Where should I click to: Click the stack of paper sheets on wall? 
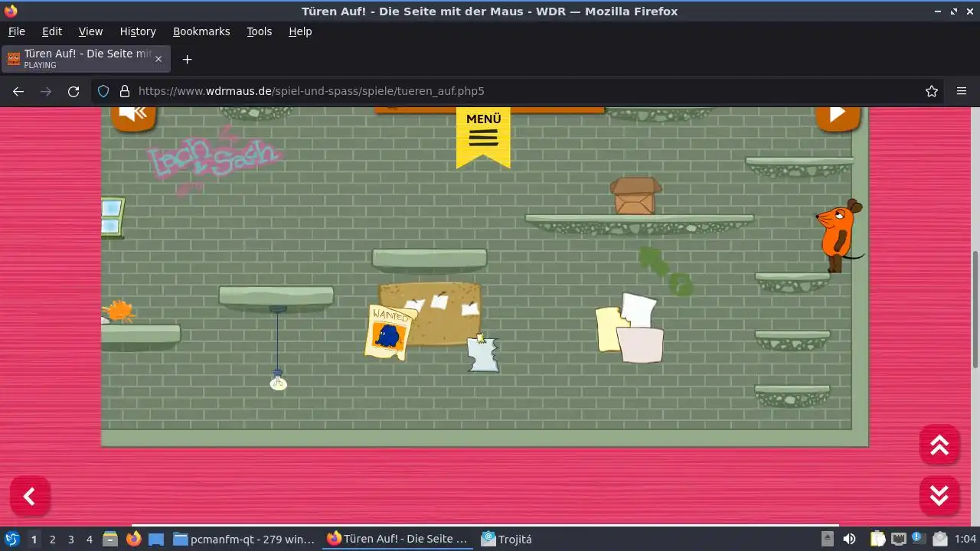point(629,328)
